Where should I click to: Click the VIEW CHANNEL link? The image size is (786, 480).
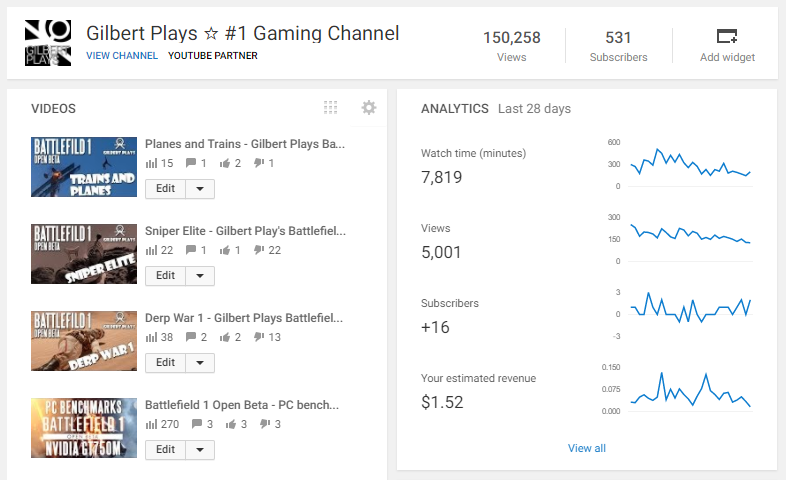coord(122,56)
